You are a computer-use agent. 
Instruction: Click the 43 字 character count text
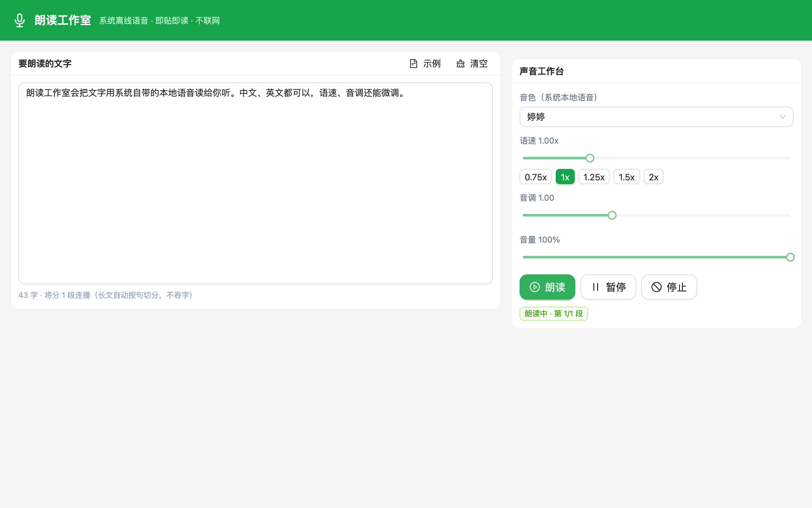tap(28, 295)
